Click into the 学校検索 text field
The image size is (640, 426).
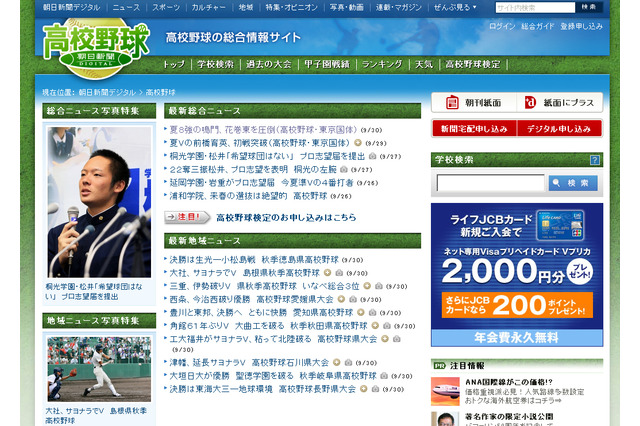pos(490,183)
